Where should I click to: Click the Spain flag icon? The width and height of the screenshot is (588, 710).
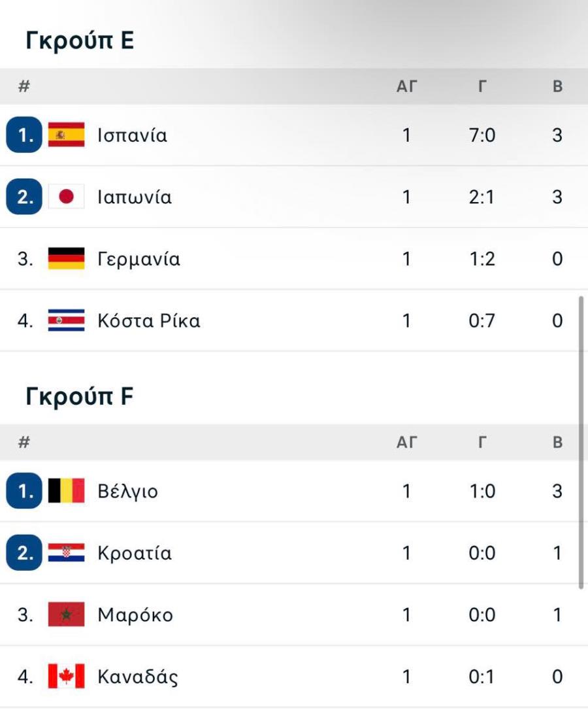[66, 135]
